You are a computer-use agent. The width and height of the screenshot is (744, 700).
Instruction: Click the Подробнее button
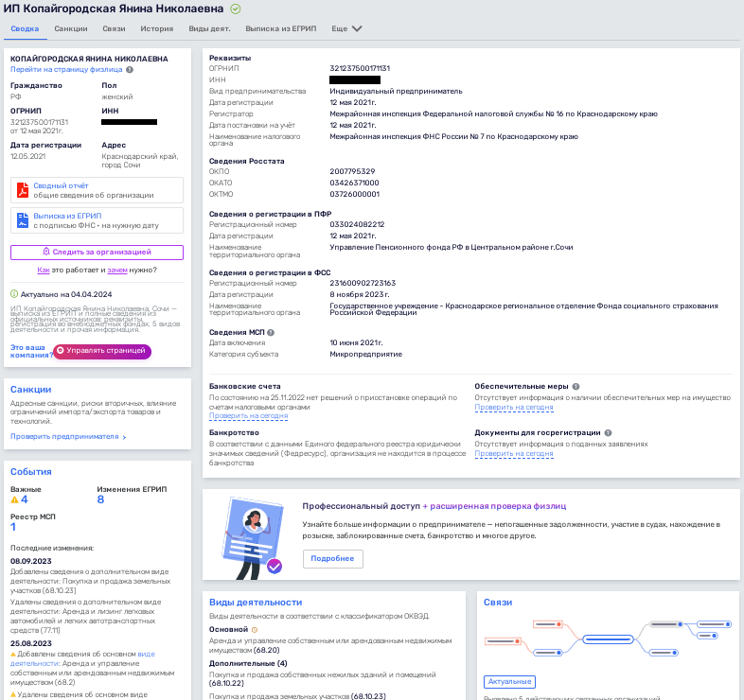click(333, 559)
